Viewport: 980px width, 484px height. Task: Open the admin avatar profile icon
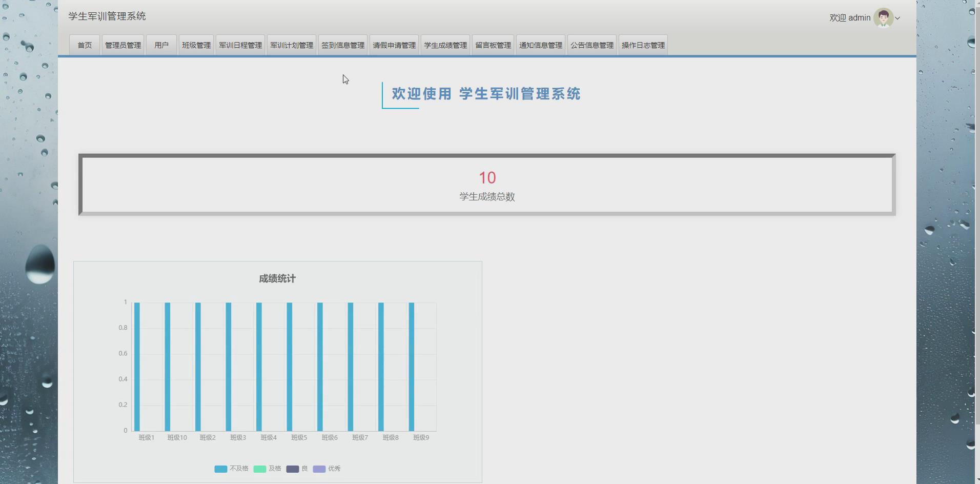[x=883, y=17]
